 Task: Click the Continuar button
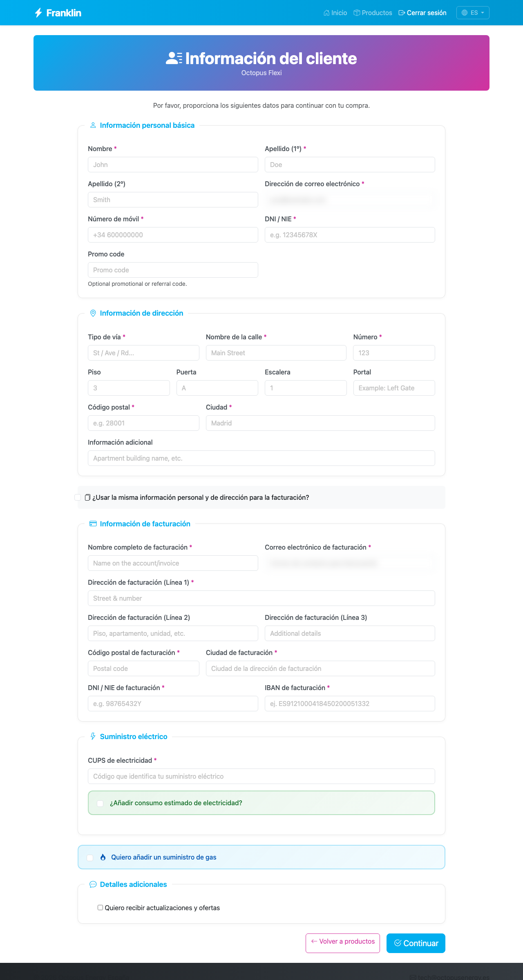(x=416, y=943)
